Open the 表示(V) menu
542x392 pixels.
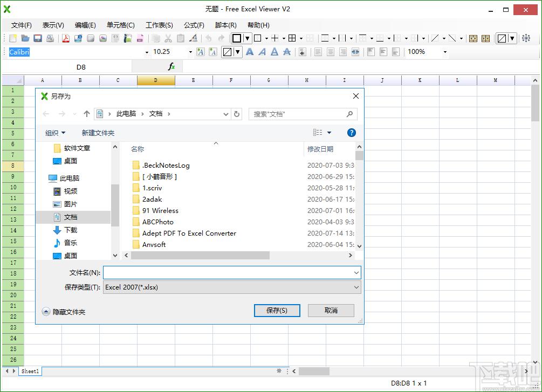(53, 25)
